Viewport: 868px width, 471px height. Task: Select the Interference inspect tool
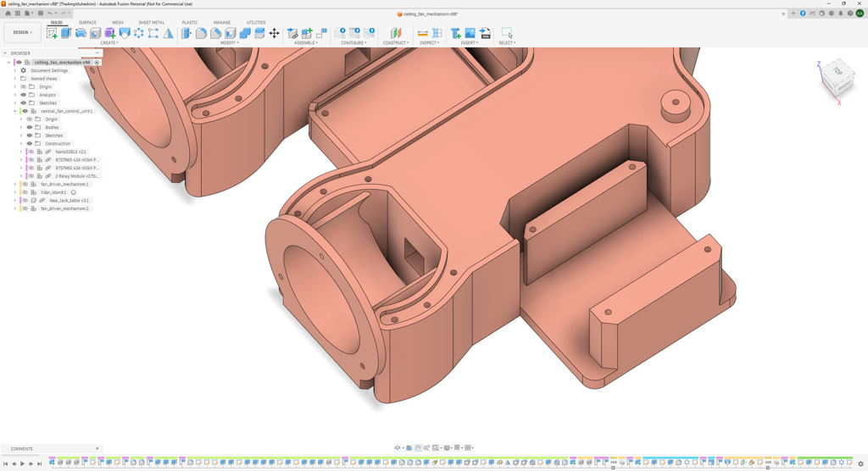437,33
